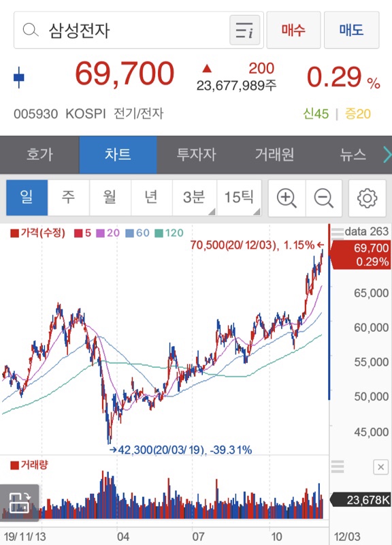Tap the volume panel handle lines icon
This screenshot has height=545, width=392.
(338, 467)
